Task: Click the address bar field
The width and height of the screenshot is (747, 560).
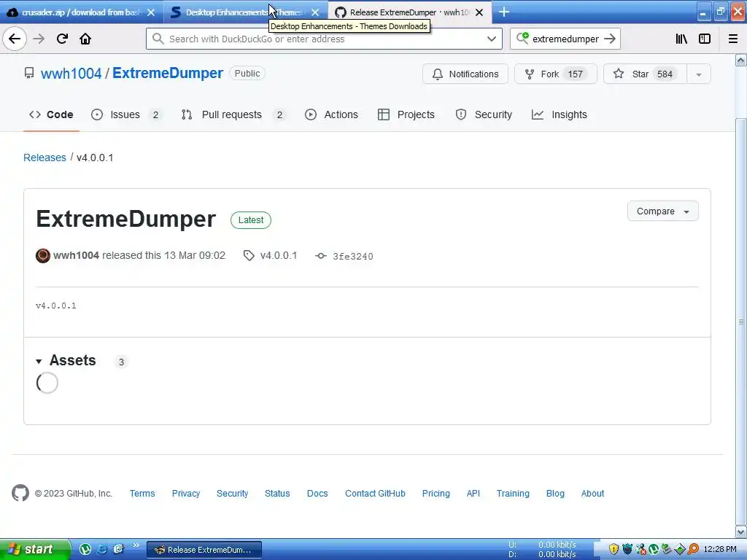Action: pos(324,39)
